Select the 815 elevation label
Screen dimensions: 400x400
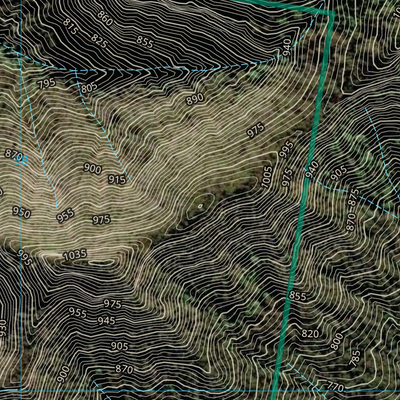click(70, 27)
